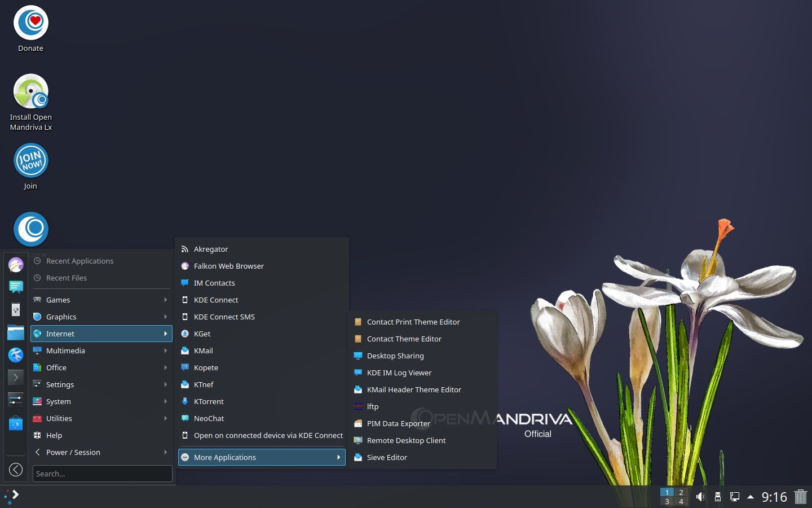Expand the Multimedia category
The width and height of the screenshot is (812, 508).
[66, 351]
